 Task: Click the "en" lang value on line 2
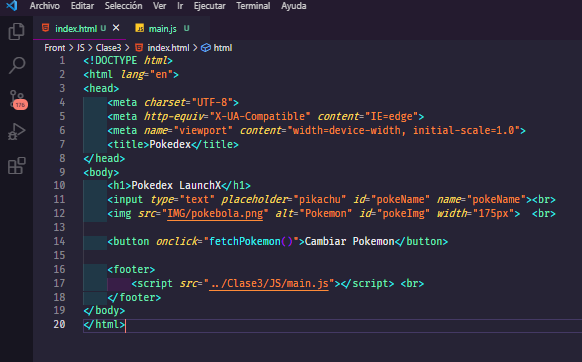161,74
